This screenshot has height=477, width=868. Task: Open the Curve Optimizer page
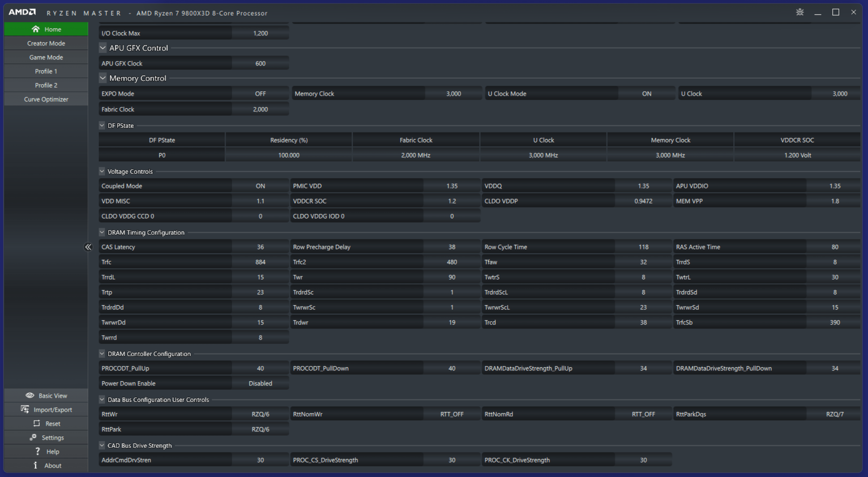(46, 99)
